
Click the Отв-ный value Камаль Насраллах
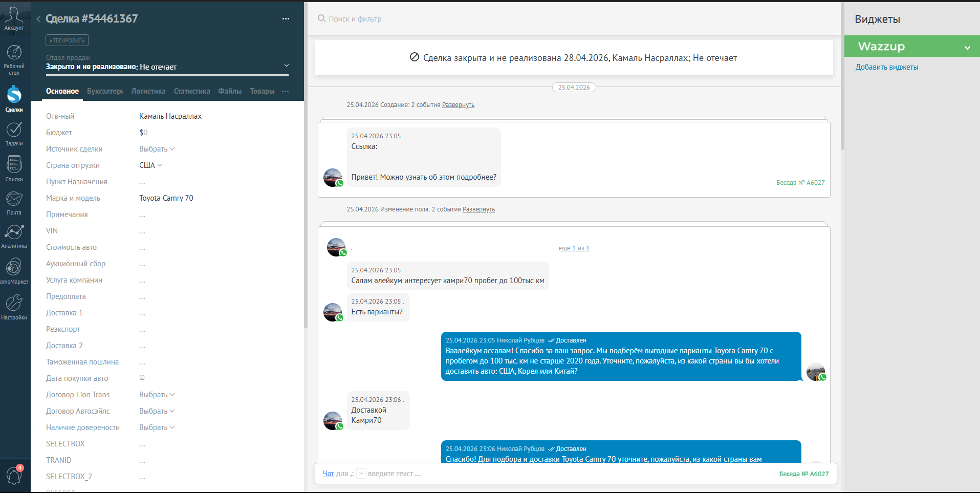(170, 116)
